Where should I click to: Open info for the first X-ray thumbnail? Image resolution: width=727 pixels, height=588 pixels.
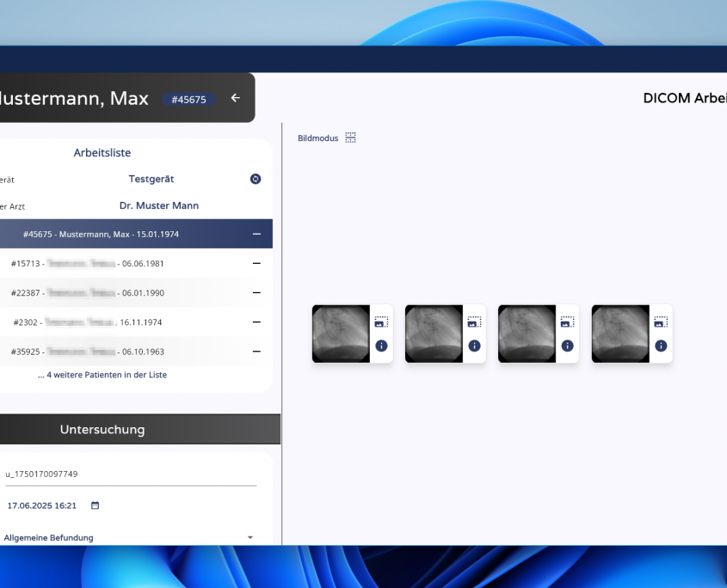pos(381,345)
